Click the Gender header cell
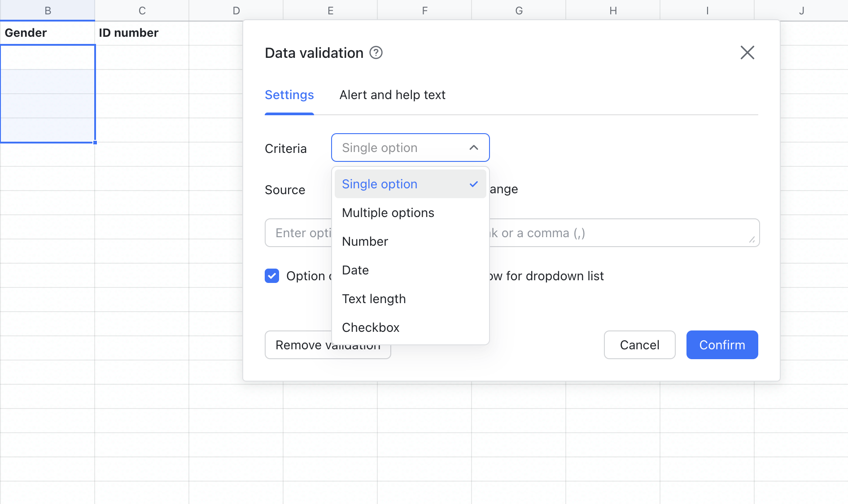 [26, 32]
